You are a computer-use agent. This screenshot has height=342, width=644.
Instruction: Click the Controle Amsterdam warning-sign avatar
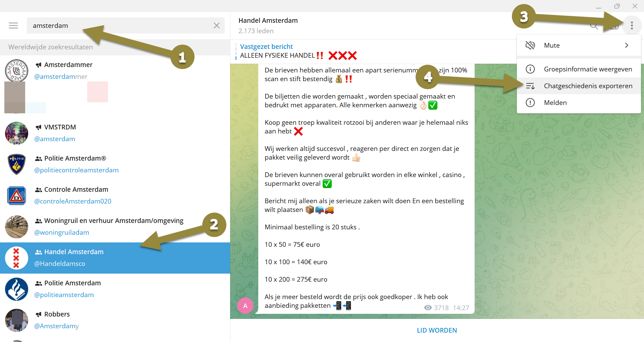pos(16,195)
